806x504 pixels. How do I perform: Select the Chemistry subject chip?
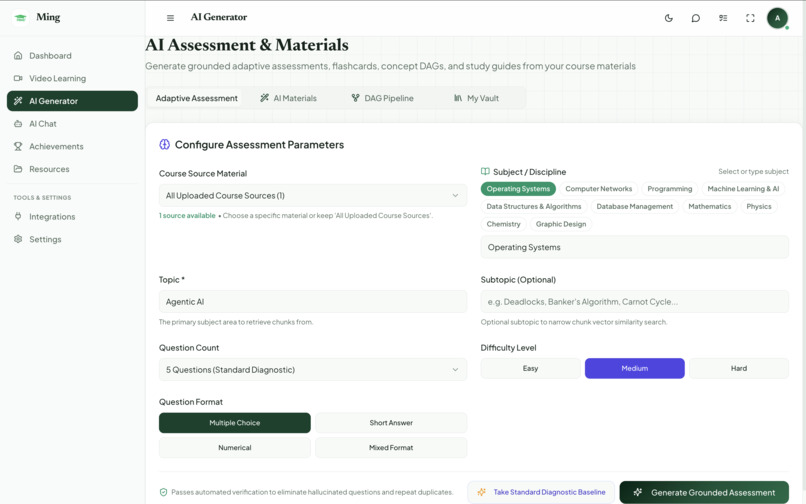point(503,224)
